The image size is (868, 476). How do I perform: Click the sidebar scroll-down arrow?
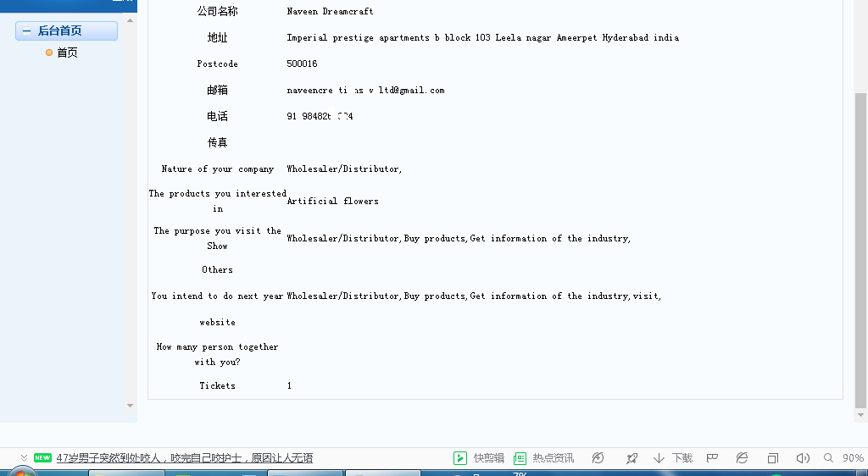point(130,406)
